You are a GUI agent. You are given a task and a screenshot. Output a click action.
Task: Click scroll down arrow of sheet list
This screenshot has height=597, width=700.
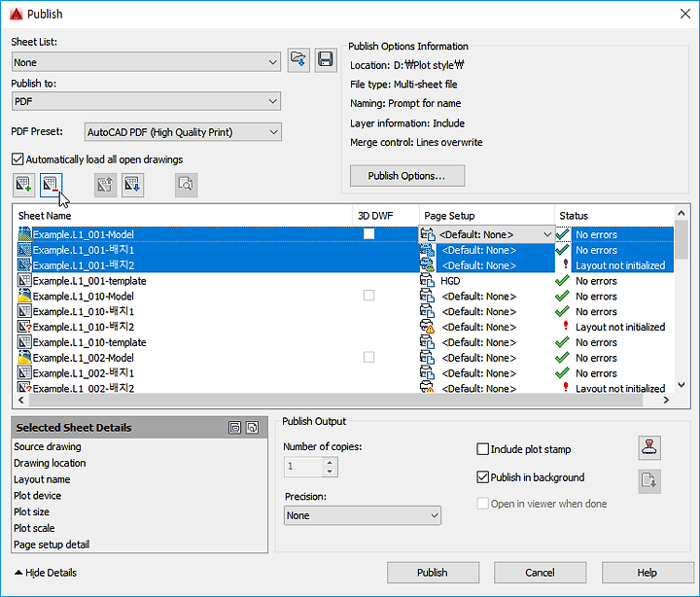(x=682, y=385)
